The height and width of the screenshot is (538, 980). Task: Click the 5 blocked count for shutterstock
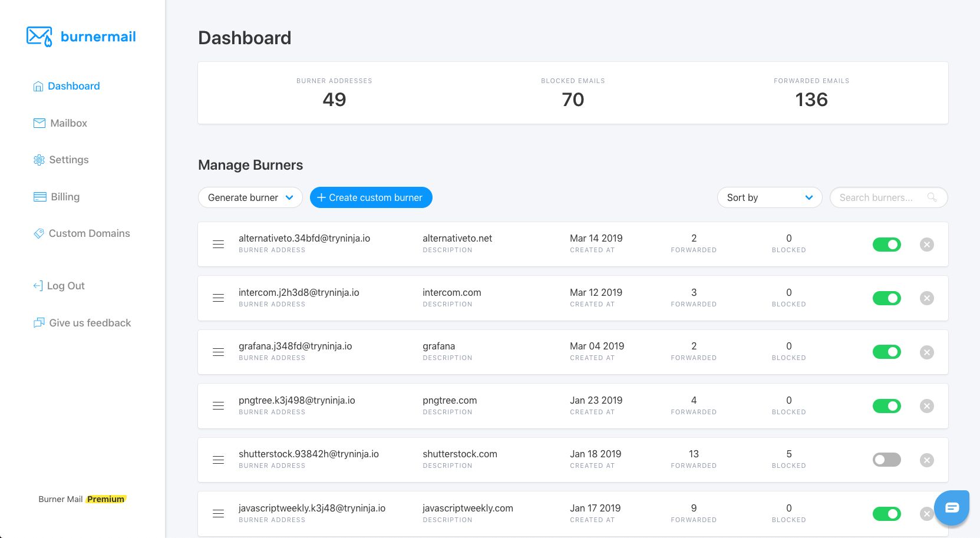point(789,454)
